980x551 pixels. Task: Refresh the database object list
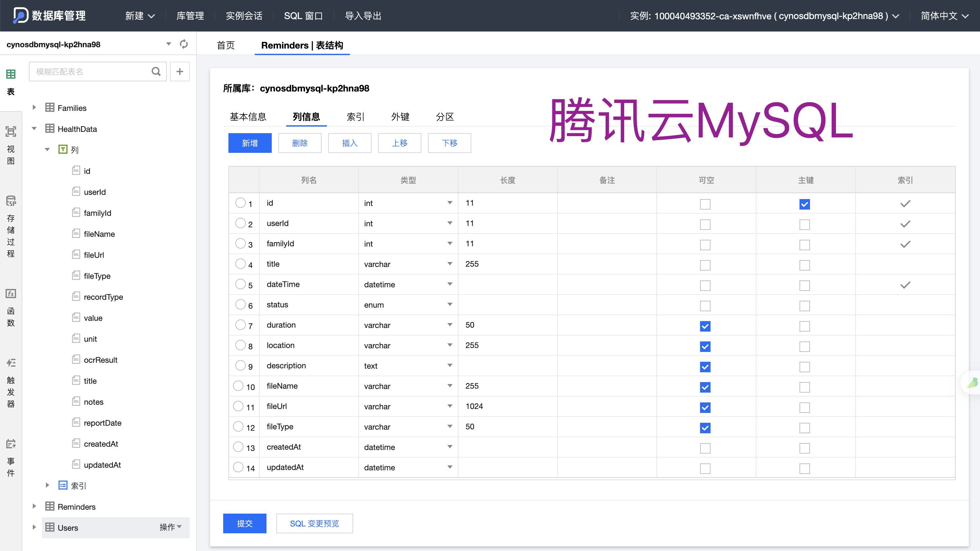click(x=184, y=44)
